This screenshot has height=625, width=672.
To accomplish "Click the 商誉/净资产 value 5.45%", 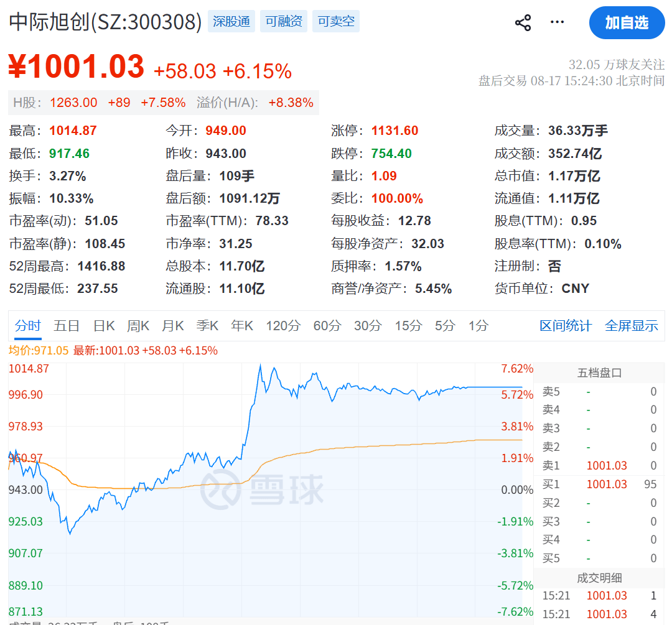I will tap(433, 289).
